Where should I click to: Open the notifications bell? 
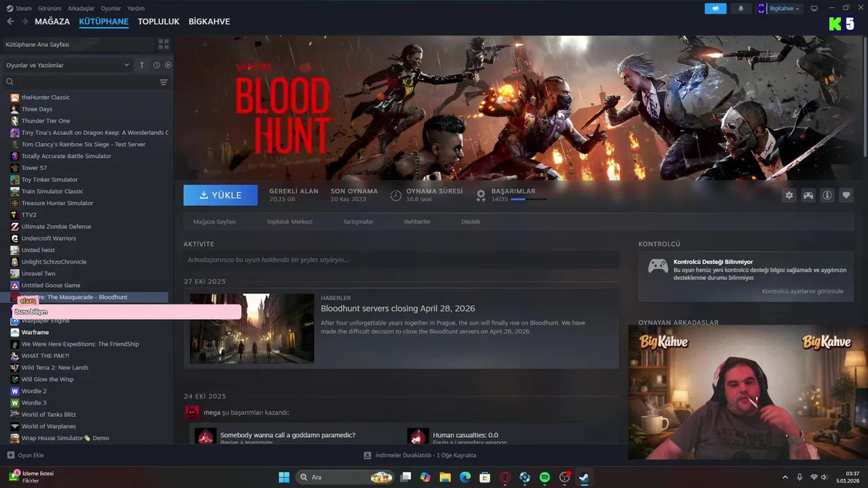coord(741,8)
